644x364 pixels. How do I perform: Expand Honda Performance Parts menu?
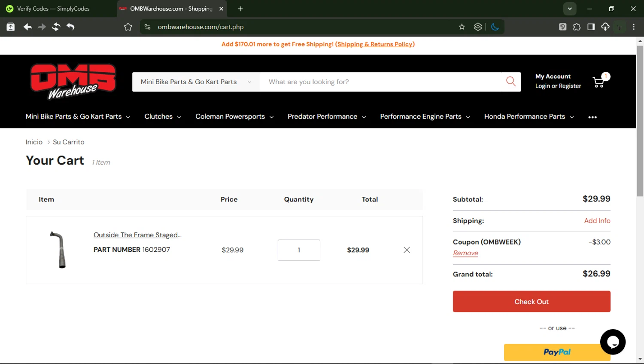[529, 116]
